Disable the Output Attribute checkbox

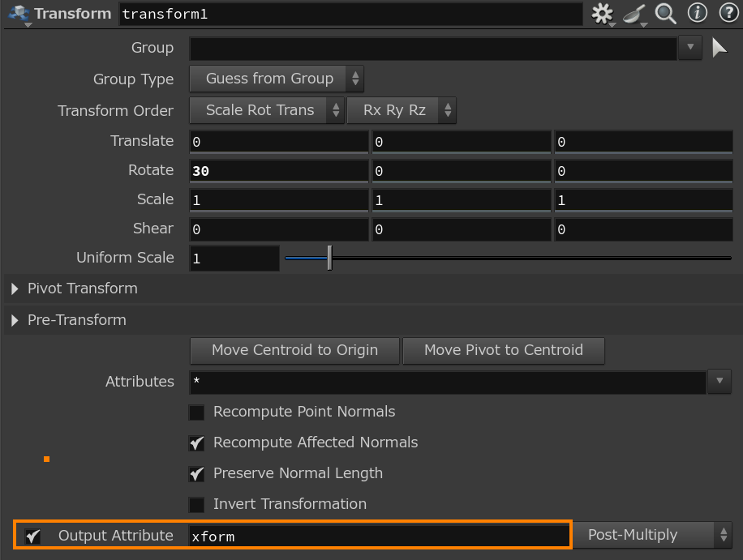pos(32,536)
